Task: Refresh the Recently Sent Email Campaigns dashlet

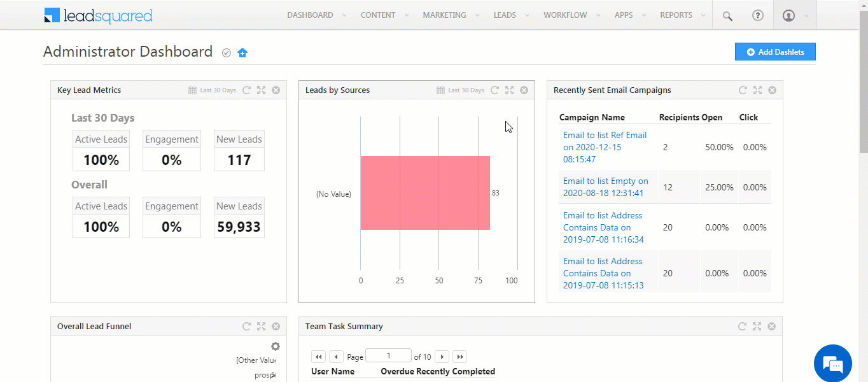Action: tap(742, 90)
